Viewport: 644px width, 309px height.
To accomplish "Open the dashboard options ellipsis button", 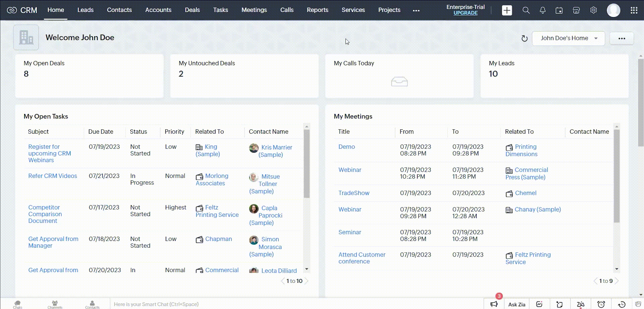I will click(622, 38).
